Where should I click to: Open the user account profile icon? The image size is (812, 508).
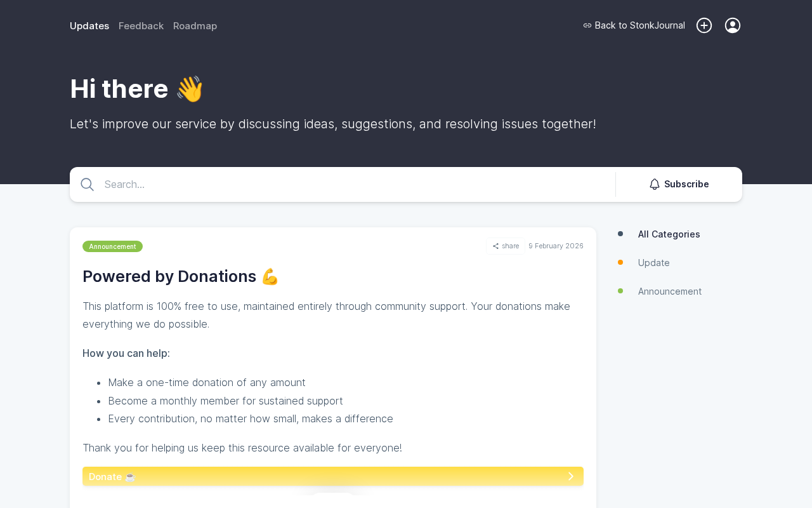[x=733, y=25]
